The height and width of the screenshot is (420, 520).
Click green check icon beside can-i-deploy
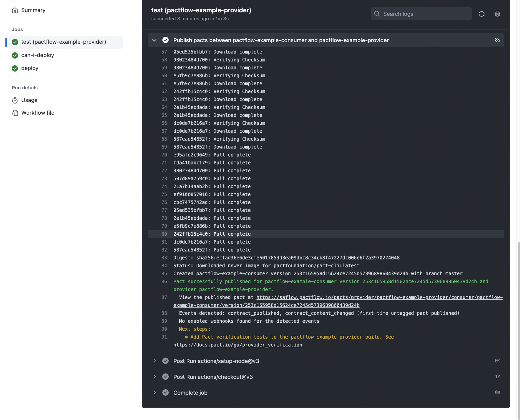[15, 55]
